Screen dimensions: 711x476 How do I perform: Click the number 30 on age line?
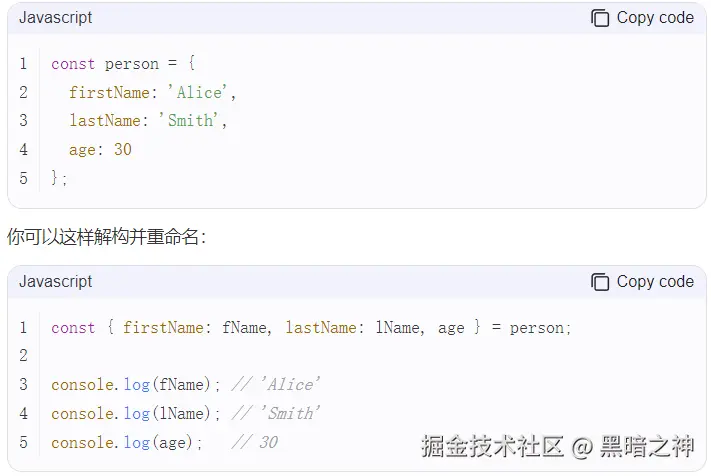tap(122, 149)
